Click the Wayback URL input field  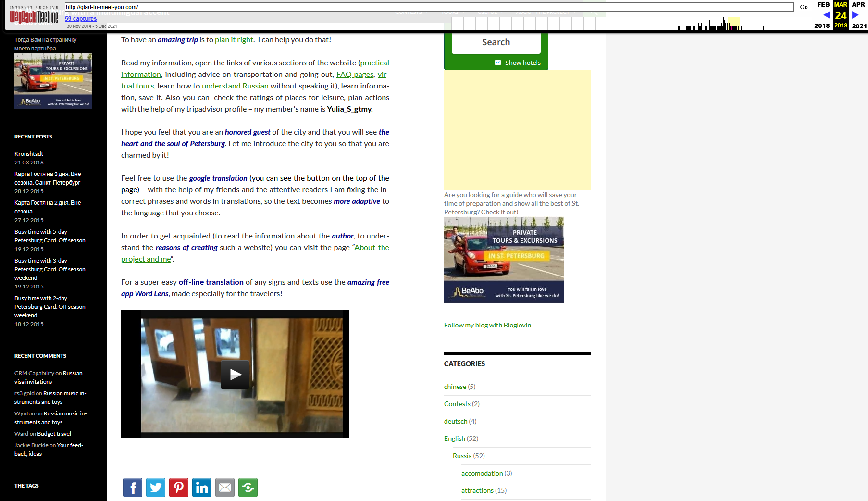click(428, 7)
